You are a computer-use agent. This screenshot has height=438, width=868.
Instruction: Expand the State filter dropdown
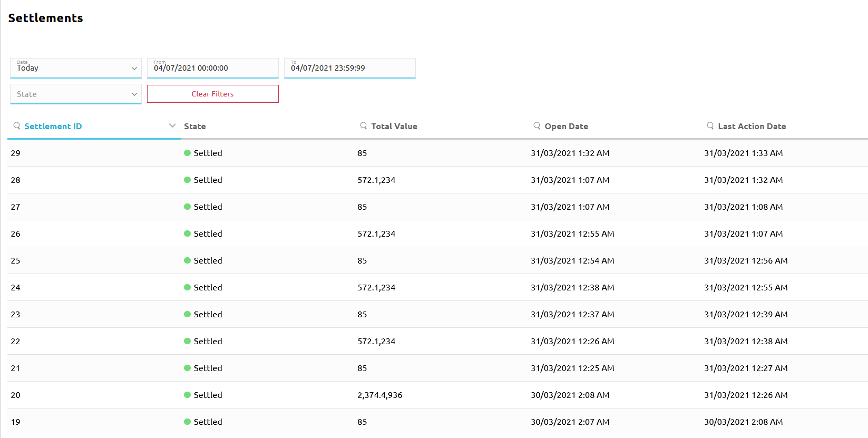pos(76,94)
